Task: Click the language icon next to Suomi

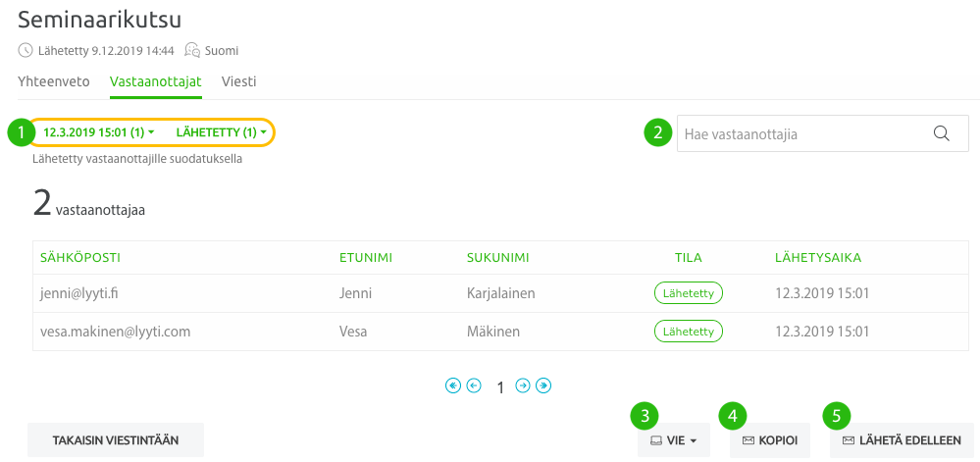Action: (x=192, y=51)
